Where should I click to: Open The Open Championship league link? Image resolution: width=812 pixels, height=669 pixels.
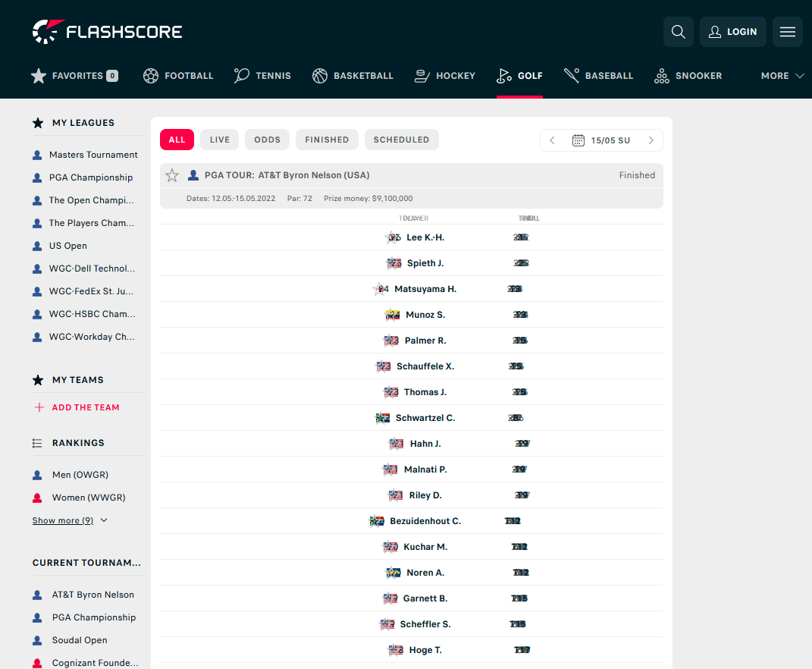92,200
